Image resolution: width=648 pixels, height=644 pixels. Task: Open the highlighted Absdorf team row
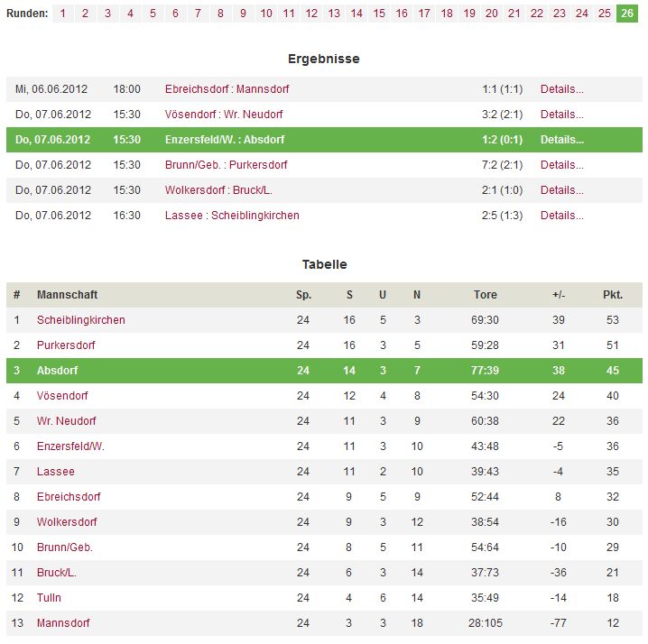pyautogui.click(x=324, y=371)
